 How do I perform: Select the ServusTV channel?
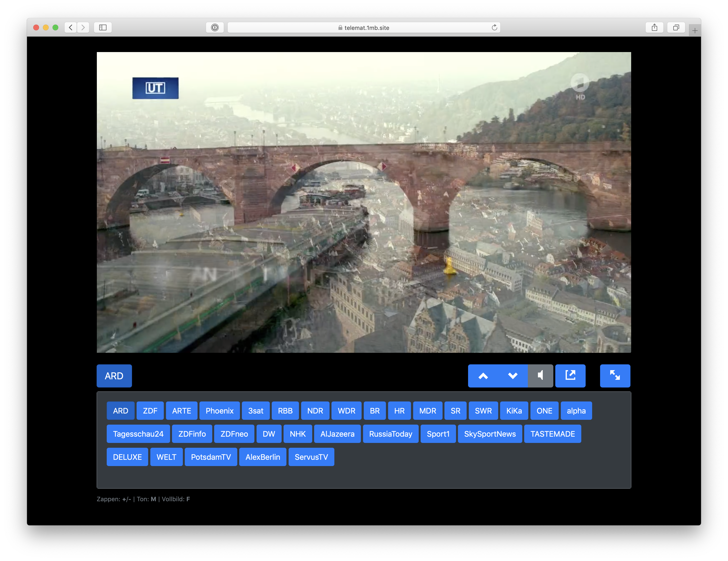click(x=311, y=457)
